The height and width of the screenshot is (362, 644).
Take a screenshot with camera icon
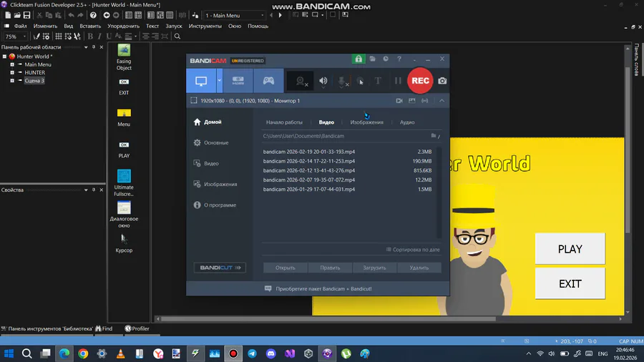coord(442,81)
